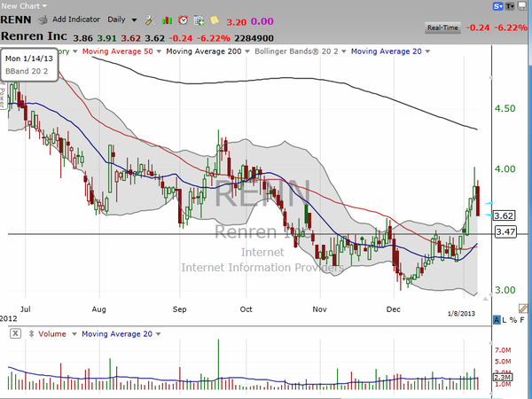Click the pencil drawing tools icon
This screenshot has height=399, width=532.
[523, 309]
